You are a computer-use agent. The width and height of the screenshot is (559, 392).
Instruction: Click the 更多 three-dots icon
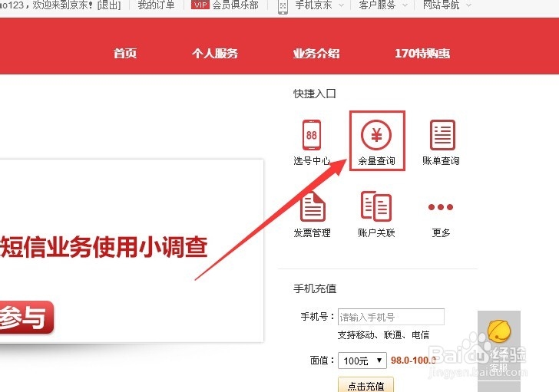[x=441, y=207]
